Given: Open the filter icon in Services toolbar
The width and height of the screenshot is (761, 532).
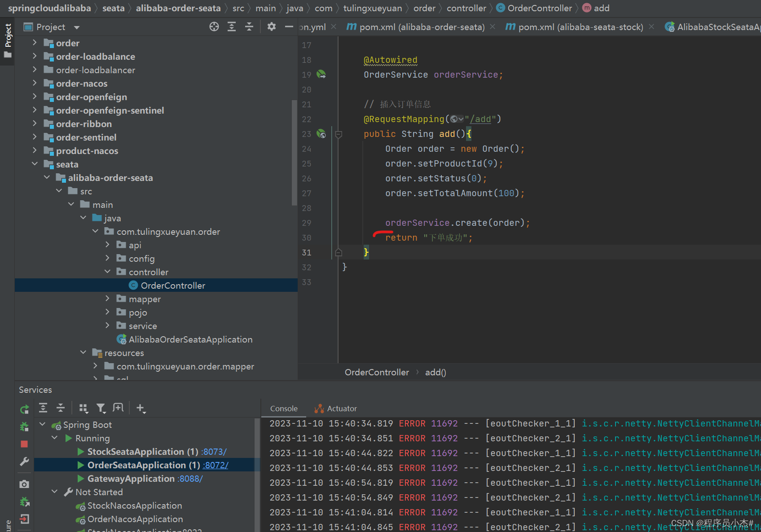Looking at the screenshot, I should click(x=101, y=408).
